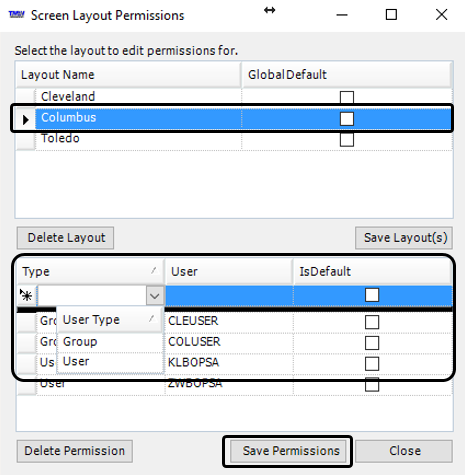Choose User from the User Type list

point(110,362)
